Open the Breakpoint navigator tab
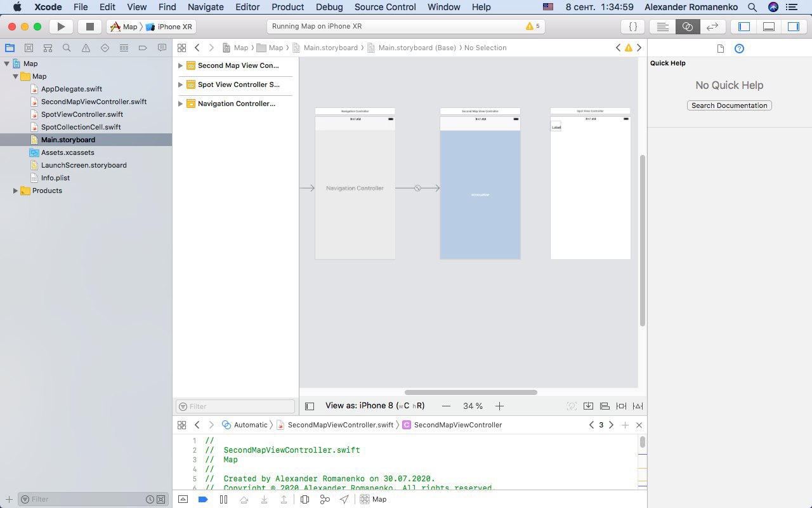Screen dimensions: 812x508 pyautogui.click(x=143, y=48)
